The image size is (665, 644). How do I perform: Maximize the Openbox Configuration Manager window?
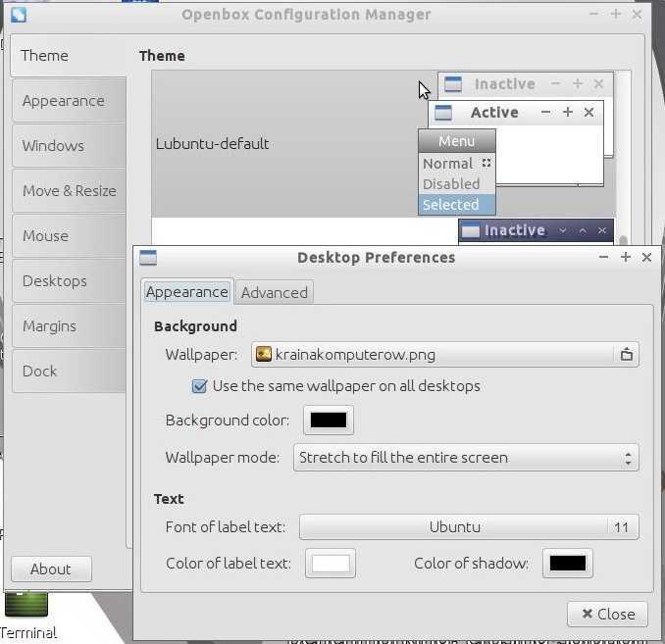pos(615,14)
